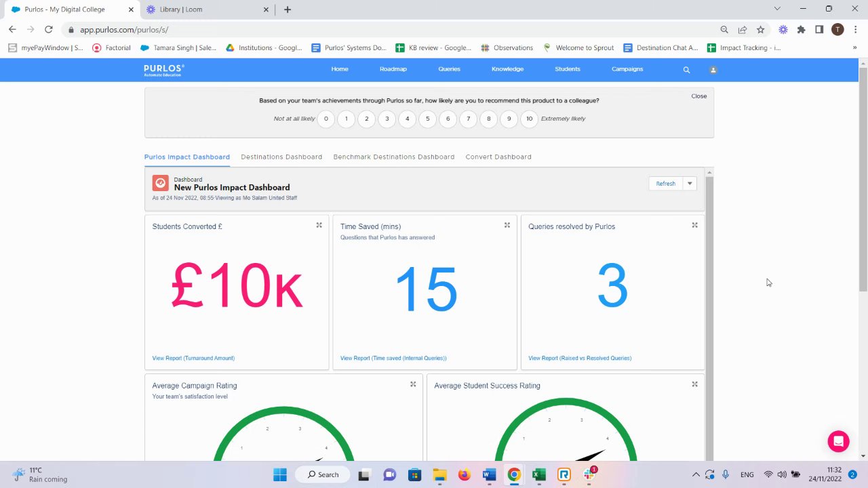Viewport: 868px width, 488px height.
Task: Open the Windows Start menu
Action: (279, 474)
